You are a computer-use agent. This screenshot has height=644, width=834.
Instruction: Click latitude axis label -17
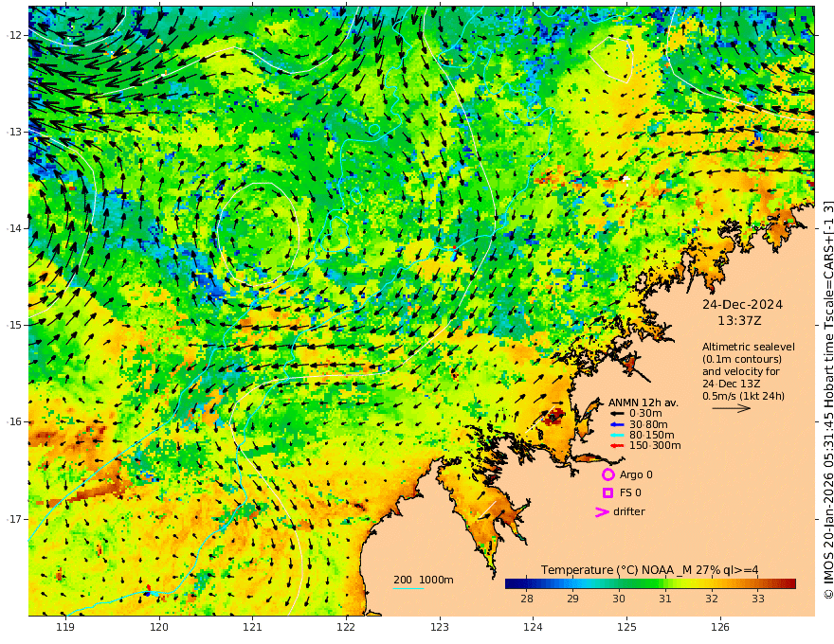coord(14,519)
